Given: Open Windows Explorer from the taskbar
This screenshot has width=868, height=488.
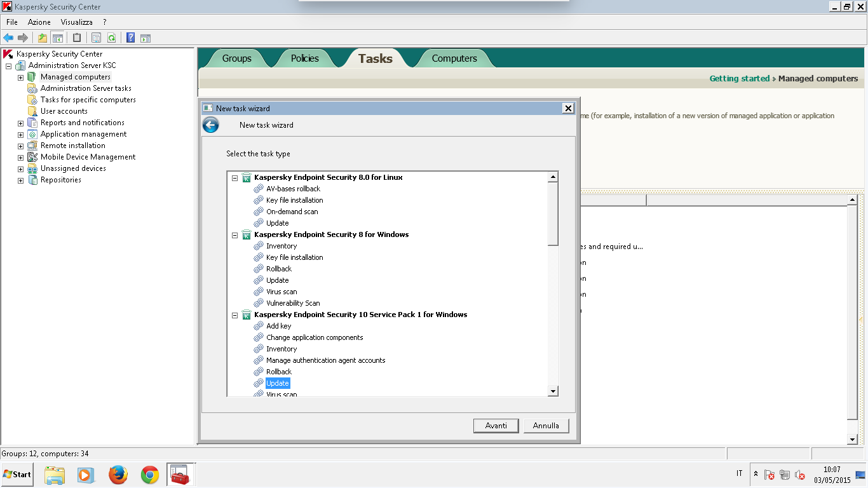Looking at the screenshot, I should (55, 474).
